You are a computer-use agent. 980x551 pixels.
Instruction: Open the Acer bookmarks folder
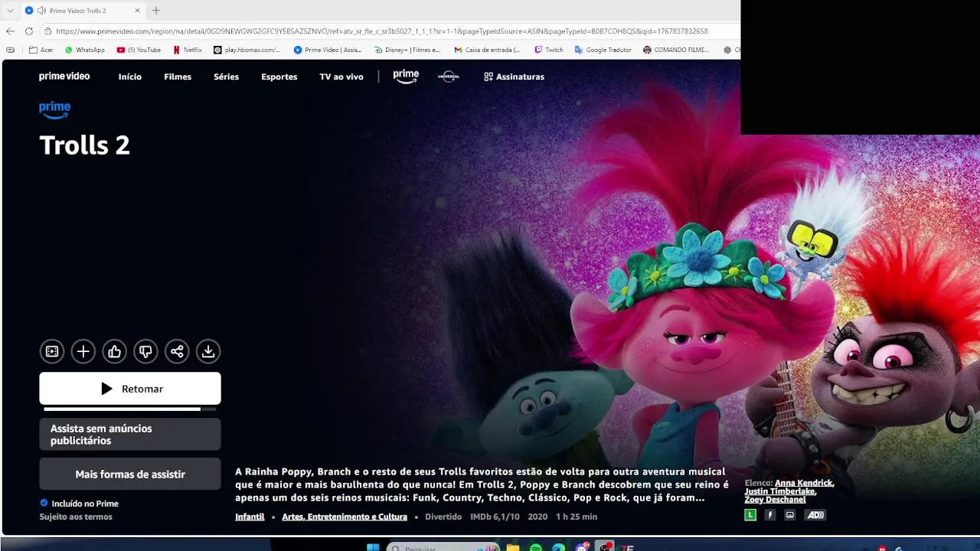(x=41, y=50)
